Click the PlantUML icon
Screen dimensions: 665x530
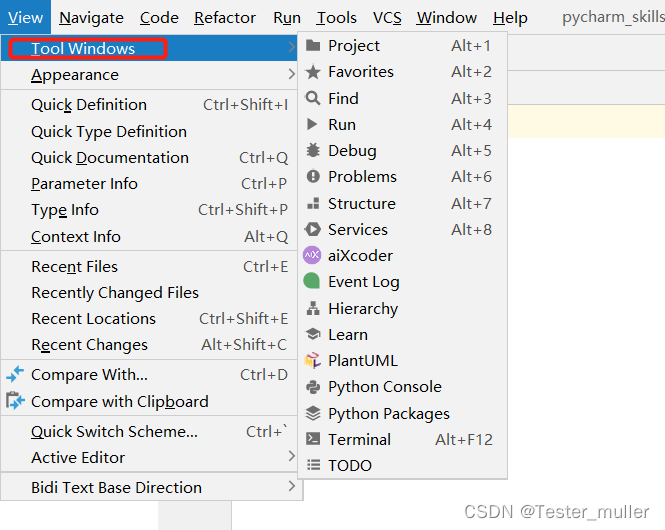click(x=313, y=360)
